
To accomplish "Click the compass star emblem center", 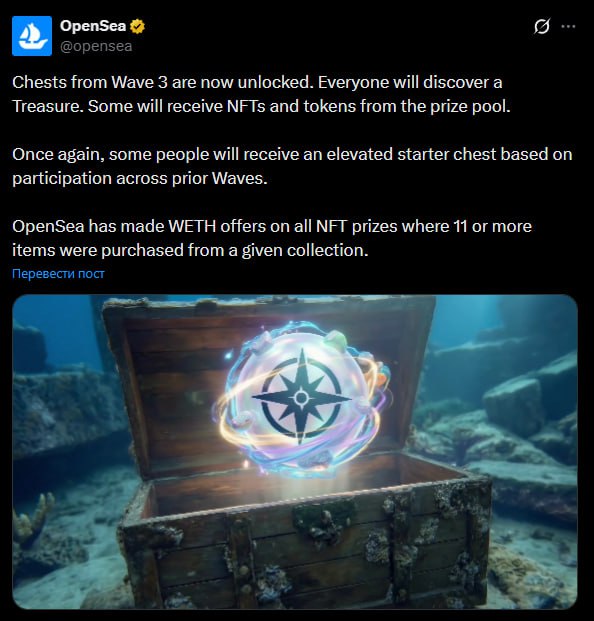I will click(301, 397).
